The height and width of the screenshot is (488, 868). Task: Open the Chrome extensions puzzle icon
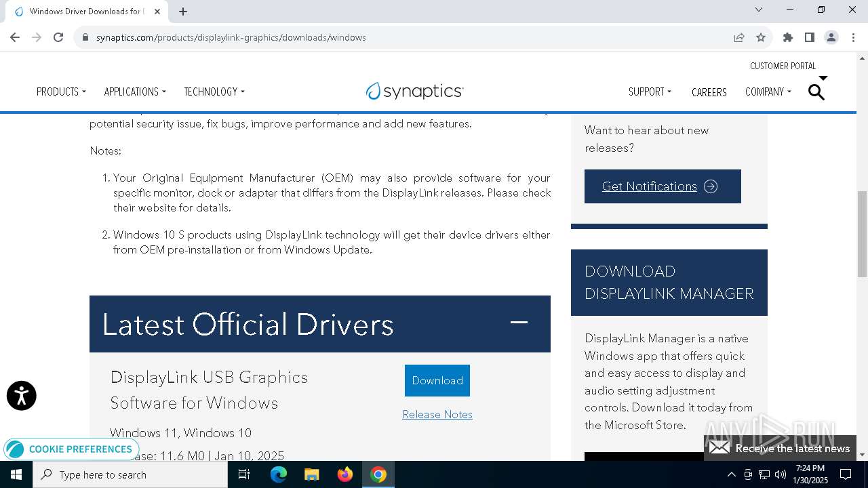tap(788, 37)
